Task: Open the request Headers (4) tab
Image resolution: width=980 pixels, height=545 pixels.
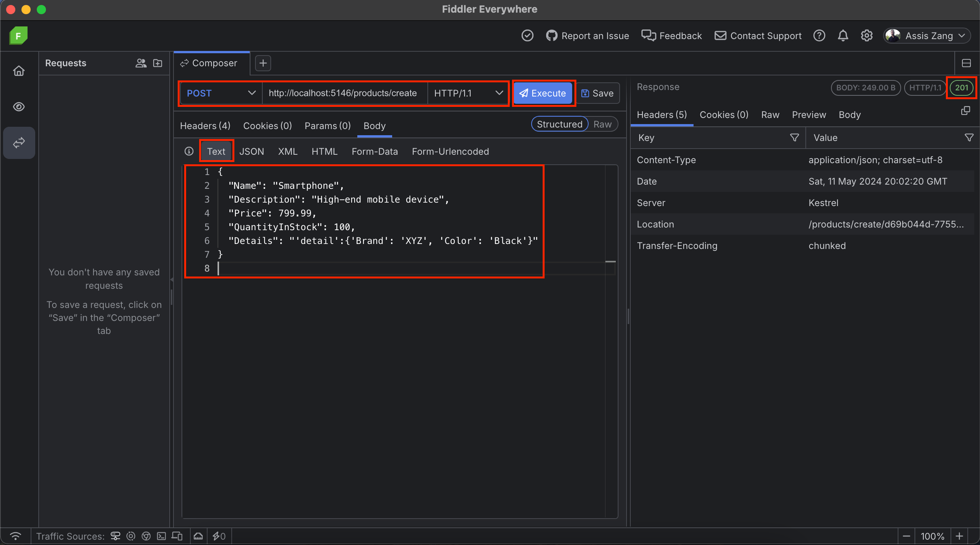Action: (205, 126)
